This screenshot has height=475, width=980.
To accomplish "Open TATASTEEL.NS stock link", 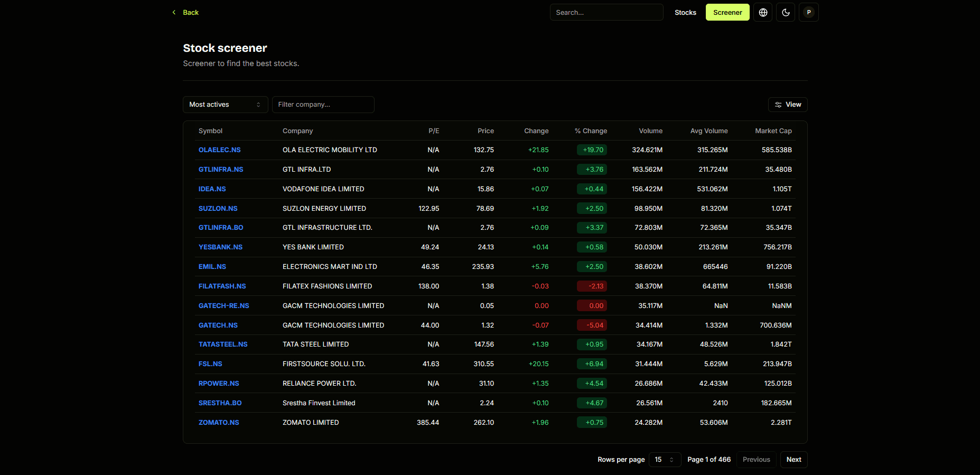I will coord(223,344).
